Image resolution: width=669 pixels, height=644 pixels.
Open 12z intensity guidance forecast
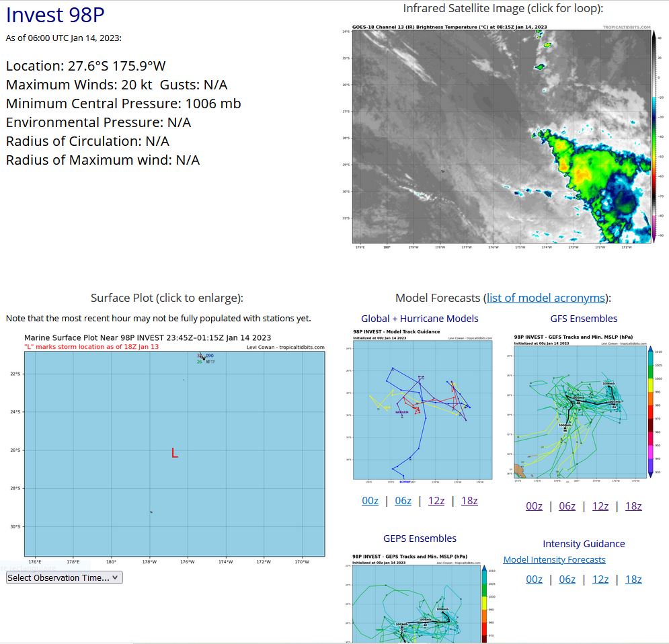tap(600, 579)
